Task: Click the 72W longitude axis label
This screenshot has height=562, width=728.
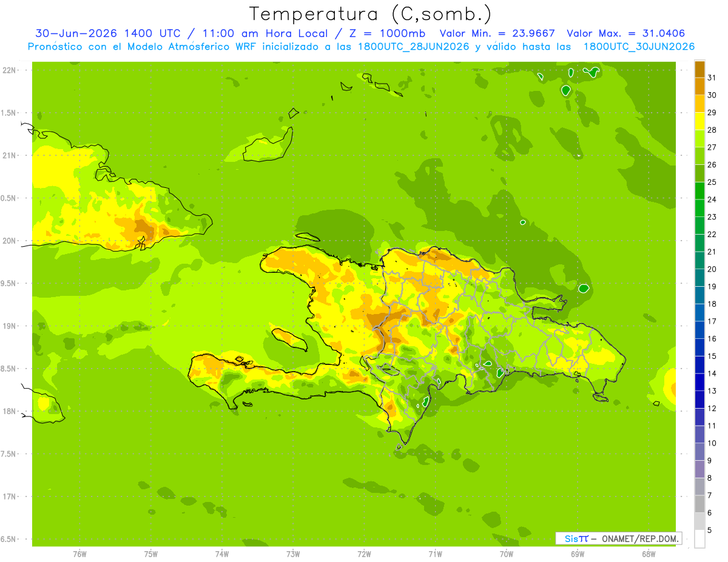Action: point(364,554)
